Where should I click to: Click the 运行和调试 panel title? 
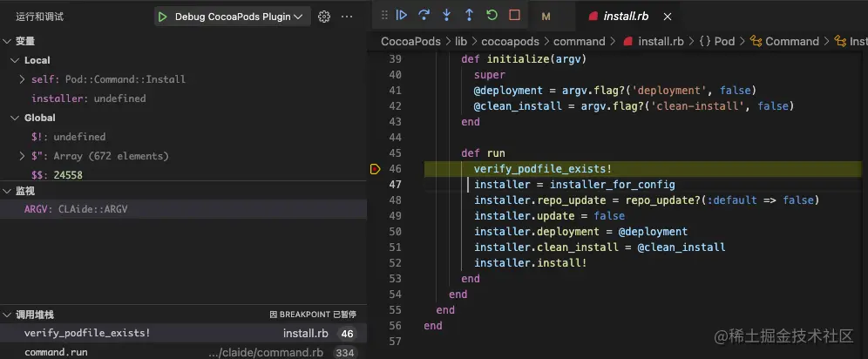click(40, 17)
